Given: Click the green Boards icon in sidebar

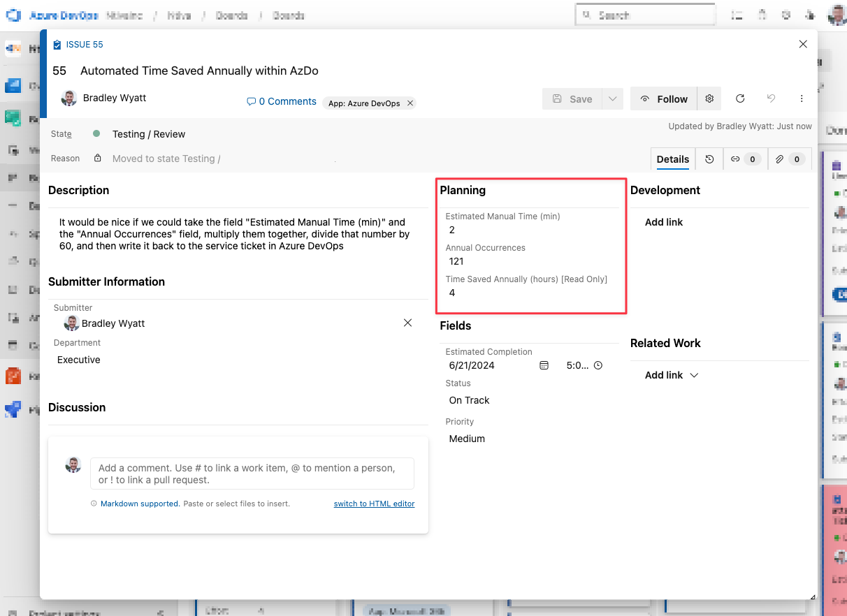Looking at the screenshot, I should pyautogui.click(x=13, y=118).
